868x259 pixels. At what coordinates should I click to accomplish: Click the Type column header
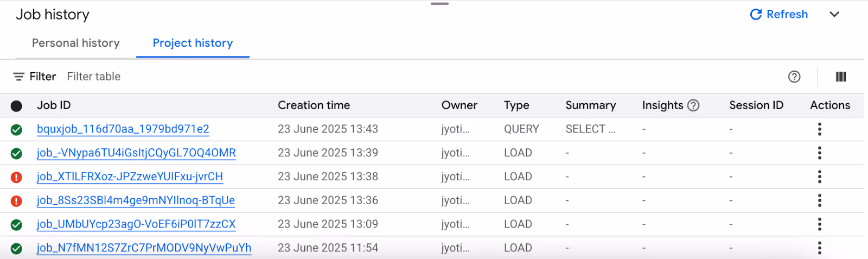pos(516,105)
